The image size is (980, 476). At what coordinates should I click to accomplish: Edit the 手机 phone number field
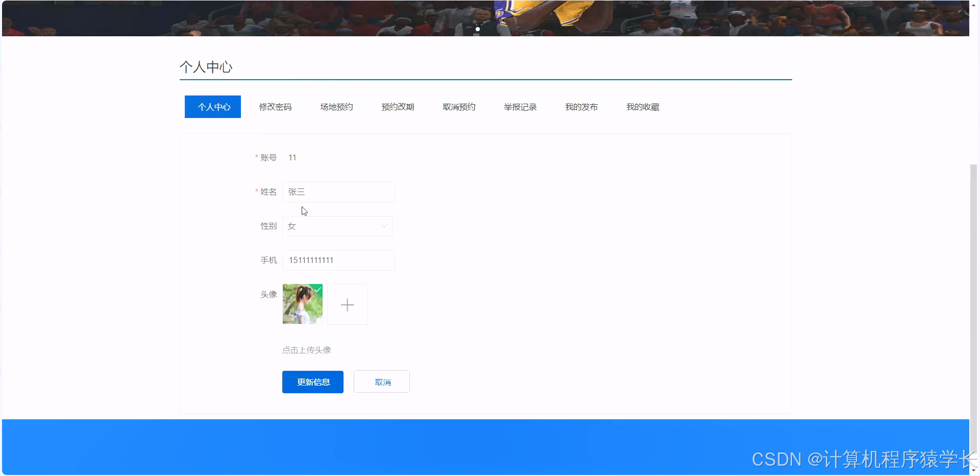pos(338,260)
